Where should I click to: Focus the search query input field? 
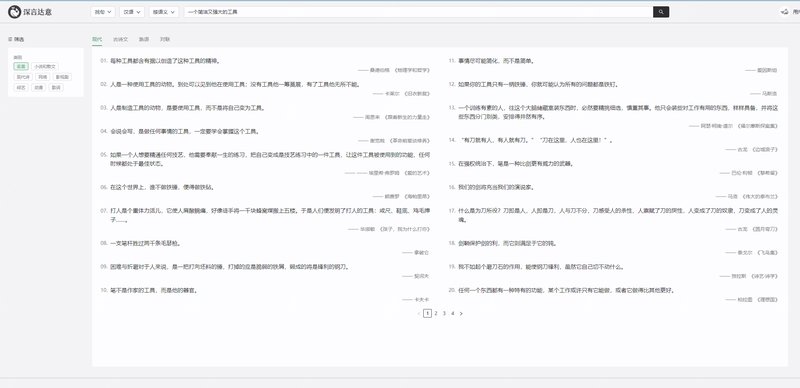(x=418, y=12)
